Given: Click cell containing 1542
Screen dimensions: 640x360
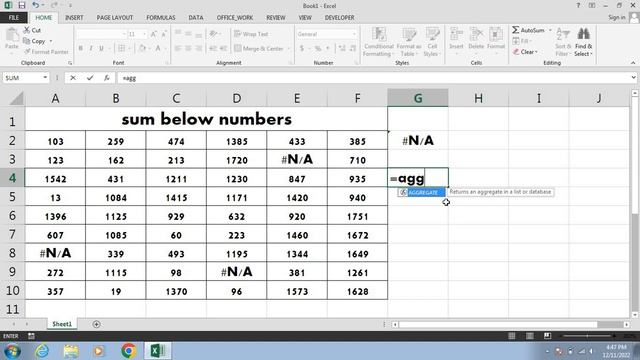Looking at the screenshot, I should pyautogui.click(x=55, y=178).
